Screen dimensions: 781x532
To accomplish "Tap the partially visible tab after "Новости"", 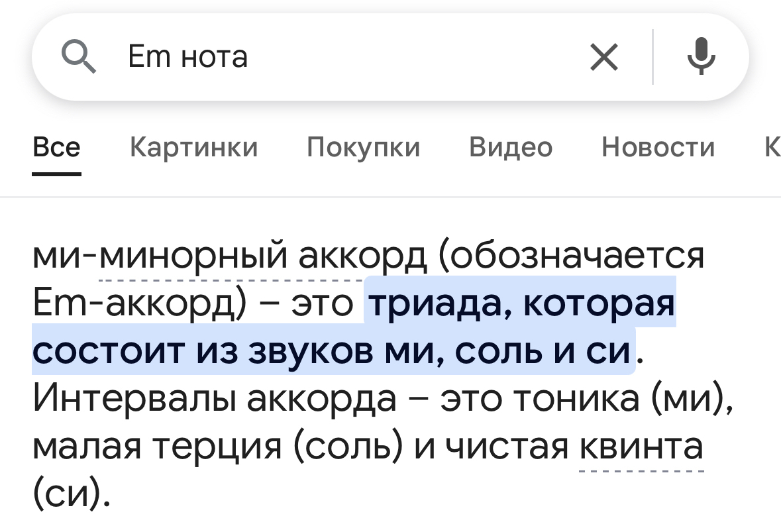I will (772, 147).
